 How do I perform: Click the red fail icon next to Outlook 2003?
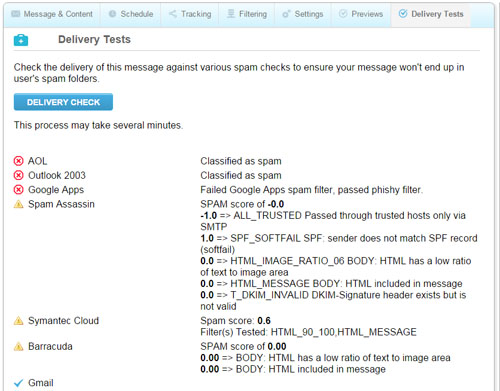coord(19,175)
